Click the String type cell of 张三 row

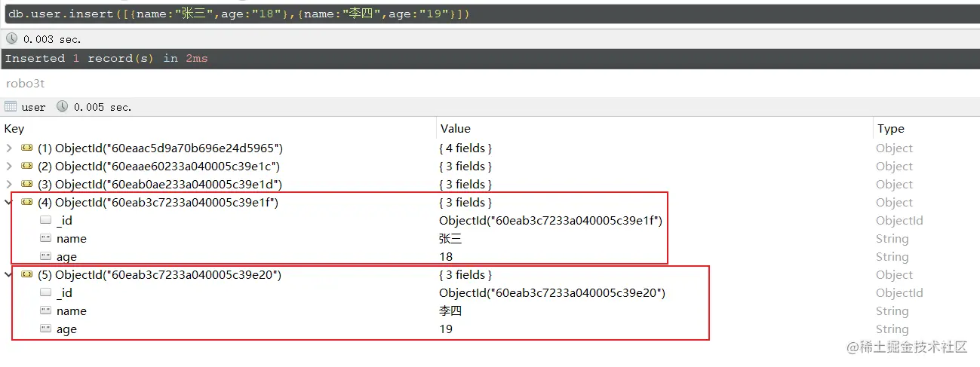(892, 239)
